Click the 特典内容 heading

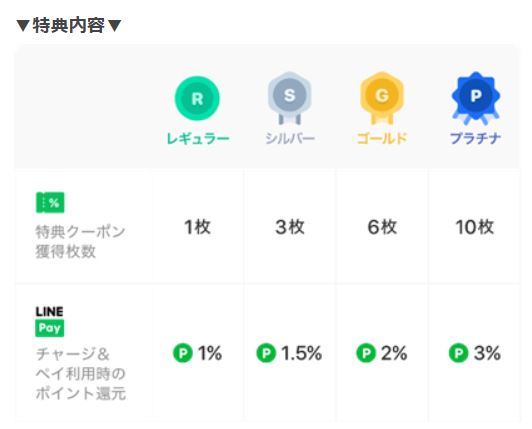click(69, 25)
